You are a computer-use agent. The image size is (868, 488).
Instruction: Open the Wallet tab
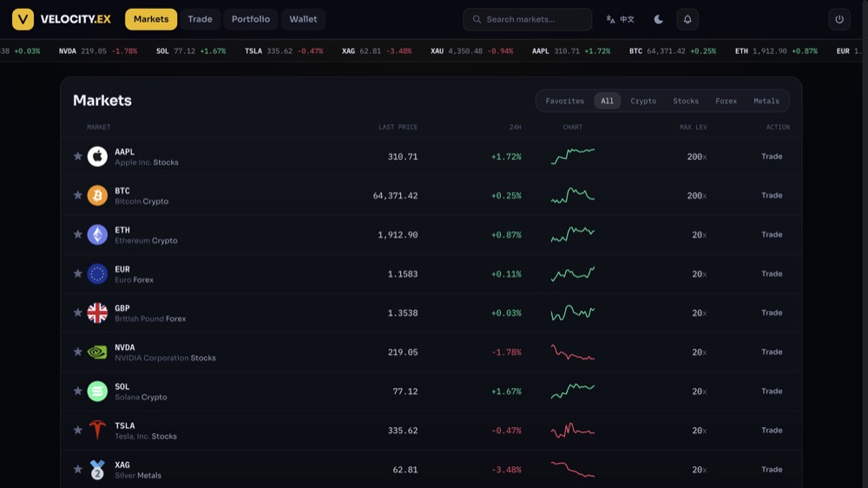(x=303, y=19)
